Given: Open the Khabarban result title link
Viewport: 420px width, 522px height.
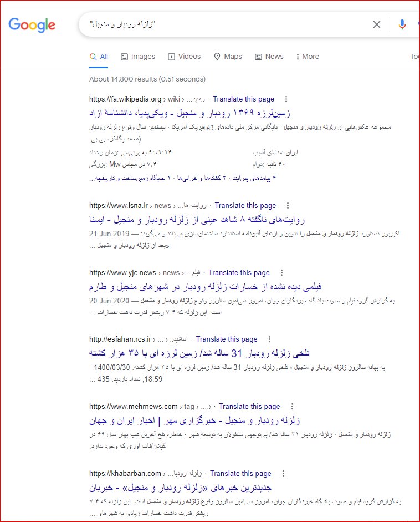Looking at the screenshot, I should [x=180, y=488].
